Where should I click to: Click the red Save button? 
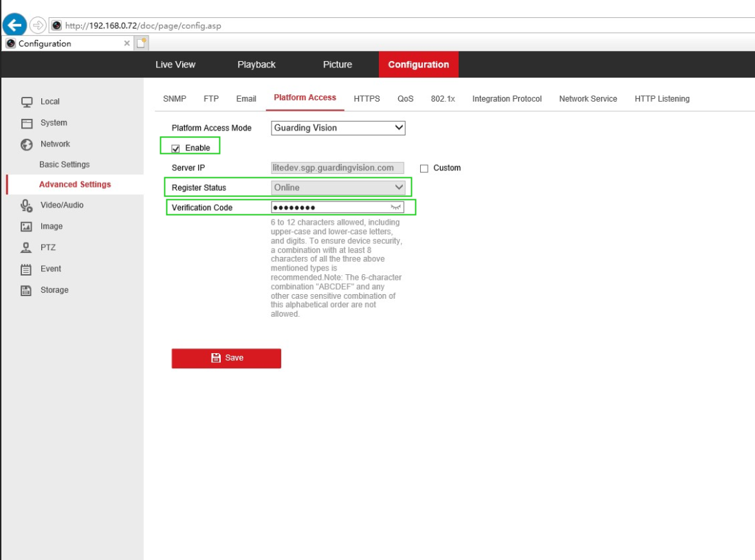pos(226,359)
